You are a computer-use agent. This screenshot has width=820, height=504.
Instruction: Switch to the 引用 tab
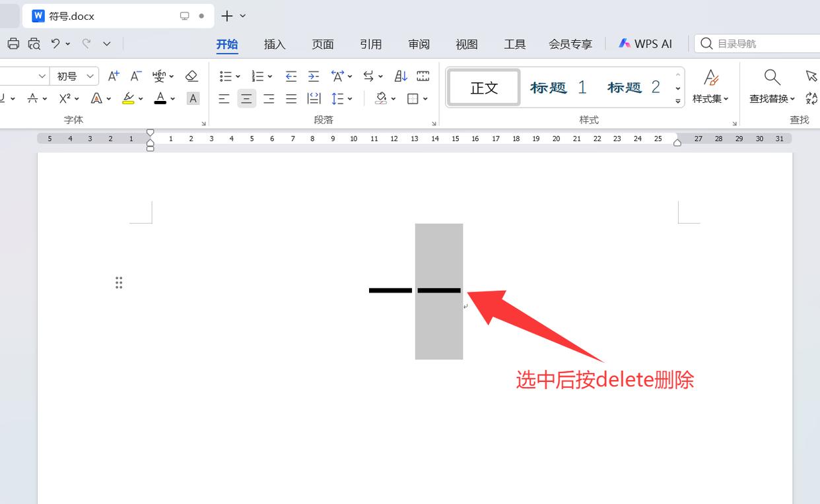pos(371,44)
